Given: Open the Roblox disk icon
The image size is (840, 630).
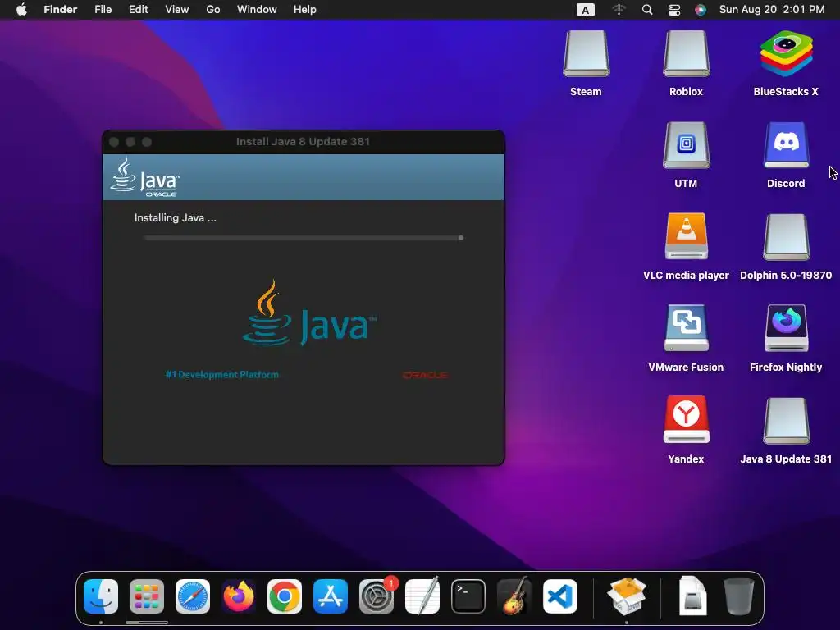Looking at the screenshot, I should tap(686, 54).
